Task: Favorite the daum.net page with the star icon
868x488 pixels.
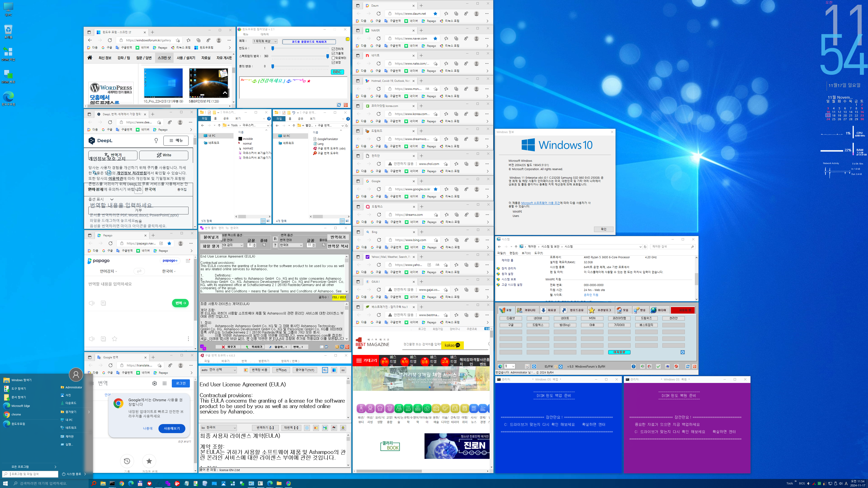Action: click(x=435, y=14)
